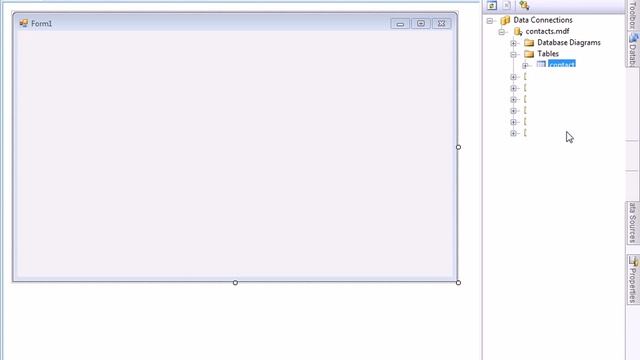Click the contacts.mdf database icon
640x360 pixels.
[x=518, y=31]
